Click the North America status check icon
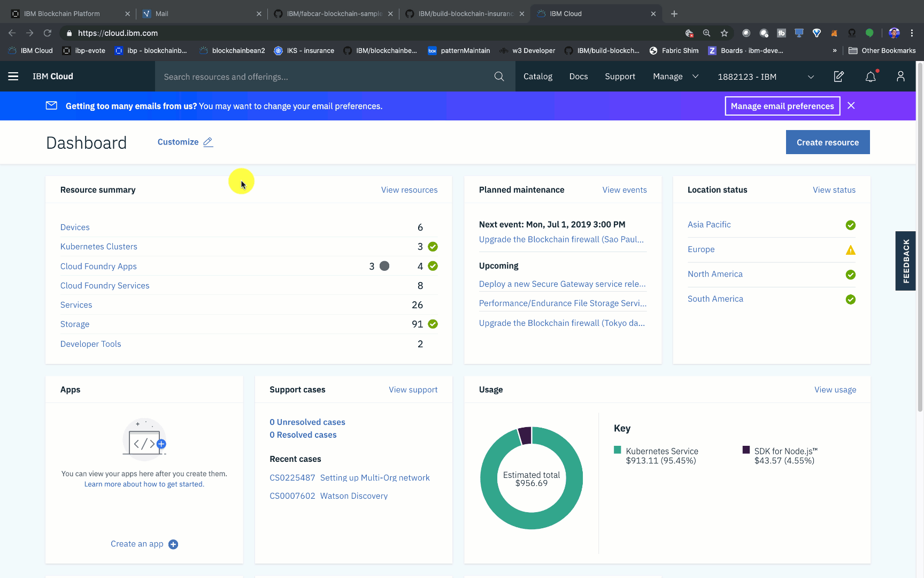924x578 pixels. pos(851,275)
